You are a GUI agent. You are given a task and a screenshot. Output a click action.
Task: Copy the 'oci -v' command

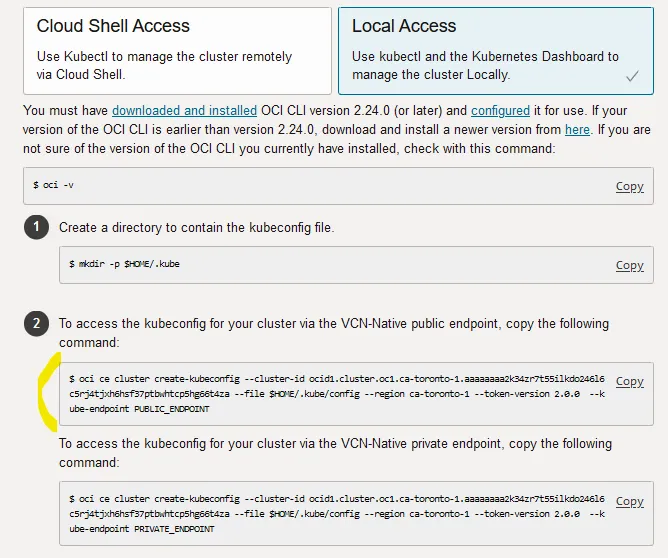coord(629,187)
